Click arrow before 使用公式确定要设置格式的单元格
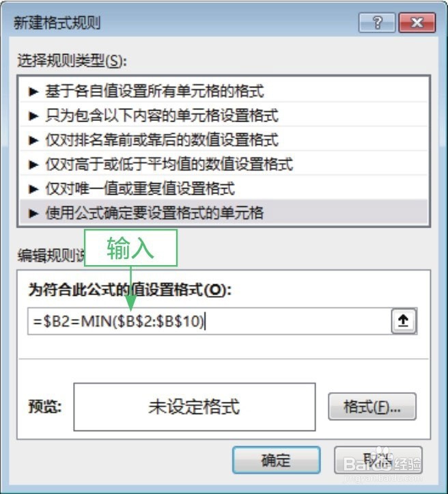The width and height of the screenshot is (448, 494). [33, 213]
